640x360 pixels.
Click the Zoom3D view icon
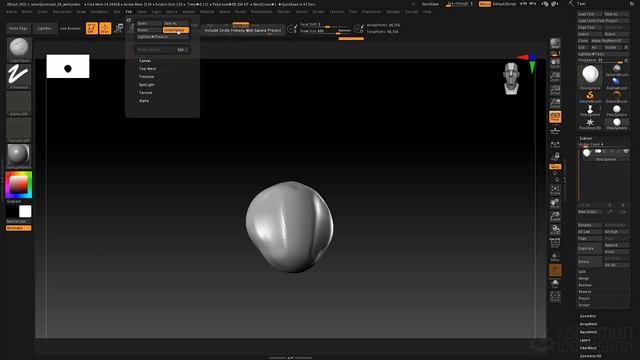pos(555,216)
